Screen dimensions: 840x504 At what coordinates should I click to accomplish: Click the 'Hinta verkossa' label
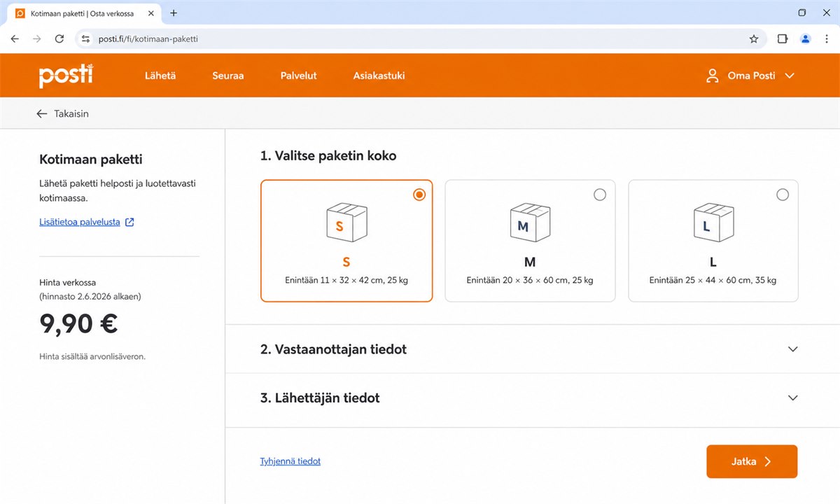pyautogui.click(x=67, y=283)
